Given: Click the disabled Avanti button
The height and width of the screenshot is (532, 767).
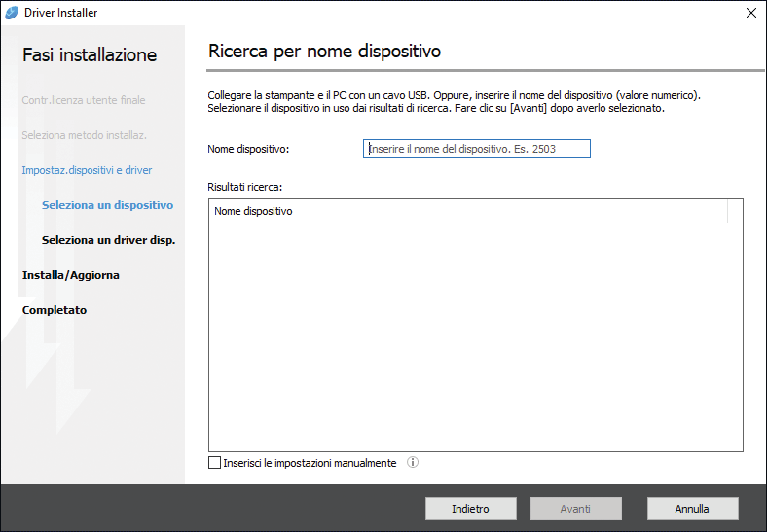Looking at the screenshot, I should pyautogui.click(x=576, y=509).
